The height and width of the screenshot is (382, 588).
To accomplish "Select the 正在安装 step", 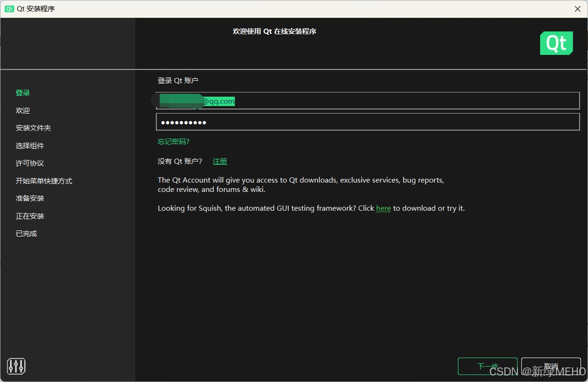I will point(30,216).
